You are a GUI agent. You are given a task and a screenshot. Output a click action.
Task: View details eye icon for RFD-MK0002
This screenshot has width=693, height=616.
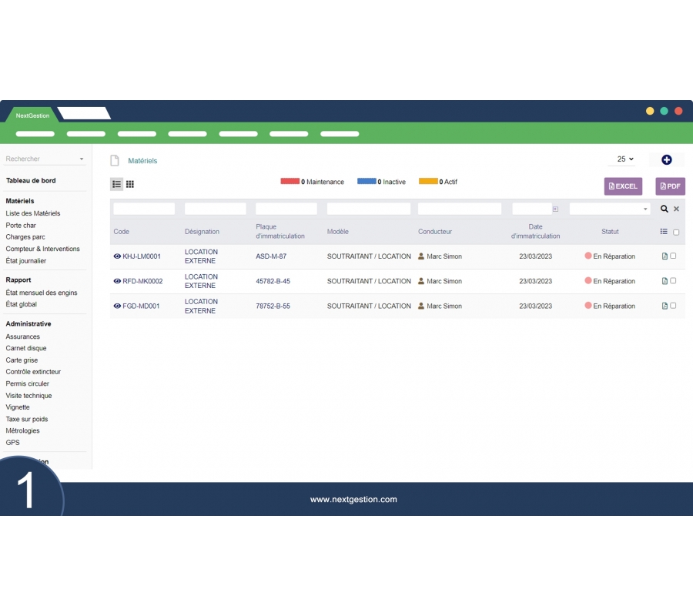tap(117, 281)
